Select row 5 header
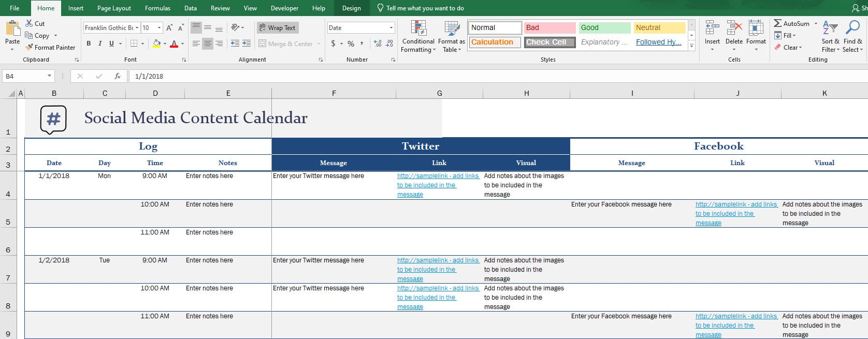Screen dimensions: 868x339 pyautogui.click(x=8, y=213)
